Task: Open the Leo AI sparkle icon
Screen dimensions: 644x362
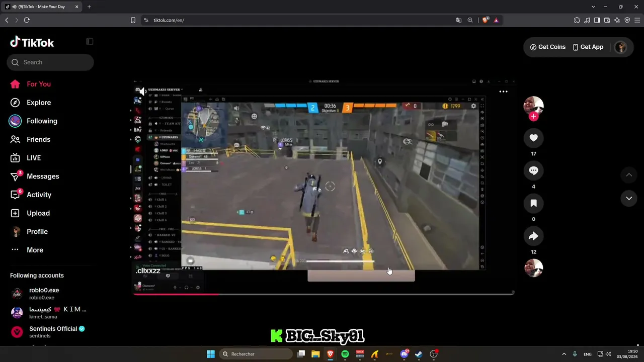Action: [617, 20]
